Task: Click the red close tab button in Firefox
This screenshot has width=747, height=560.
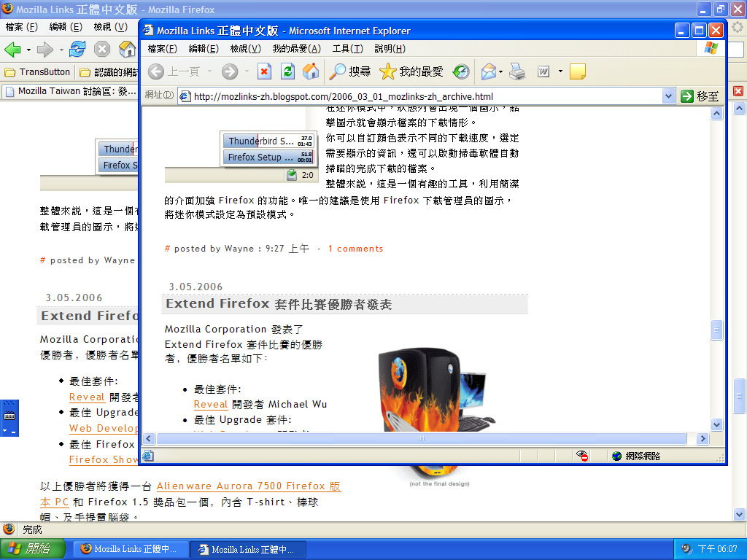Action: pyautogui.click(x=738, y=91)
